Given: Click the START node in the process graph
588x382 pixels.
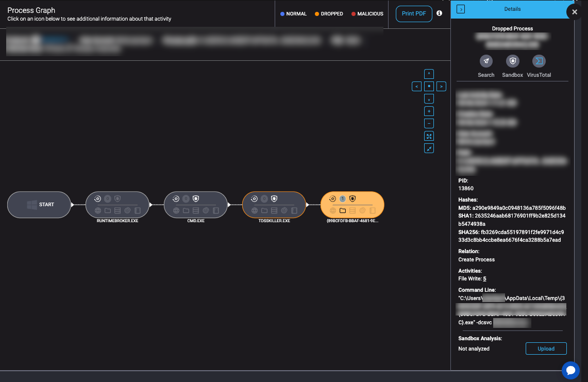Looking at the screenshot, I should 39,204.
